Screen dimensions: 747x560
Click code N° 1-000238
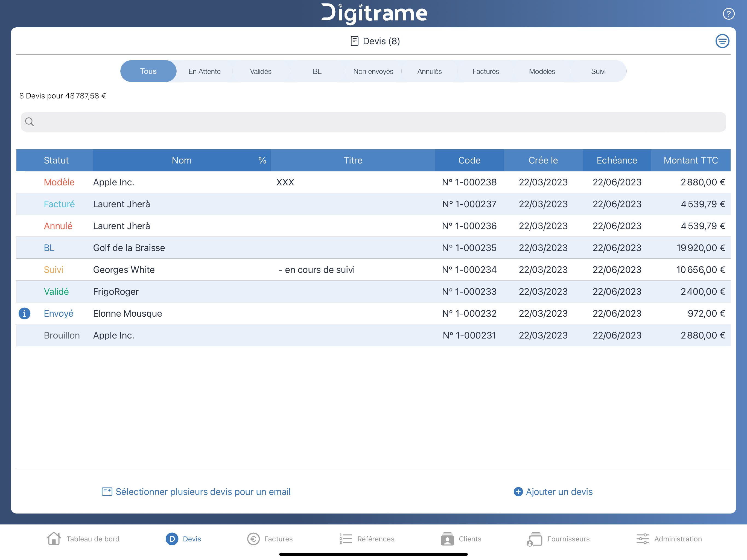point(469,182)
